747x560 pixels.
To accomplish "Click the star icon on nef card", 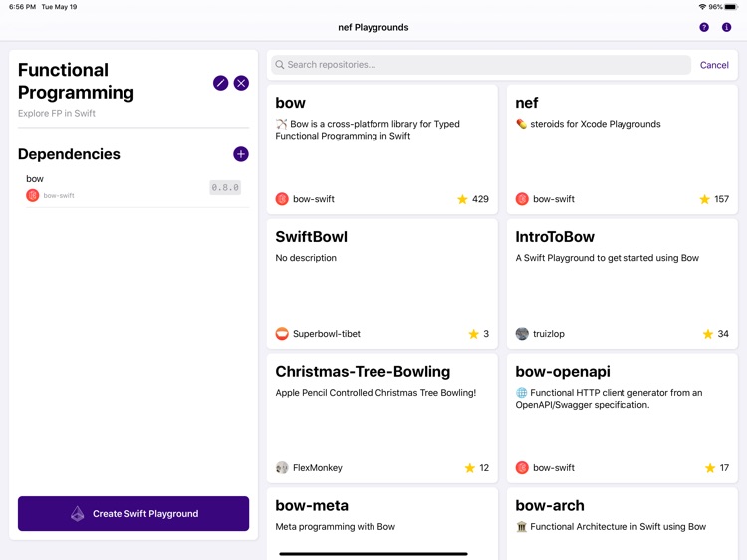I will pyautogui.click(x=704, y=199).
